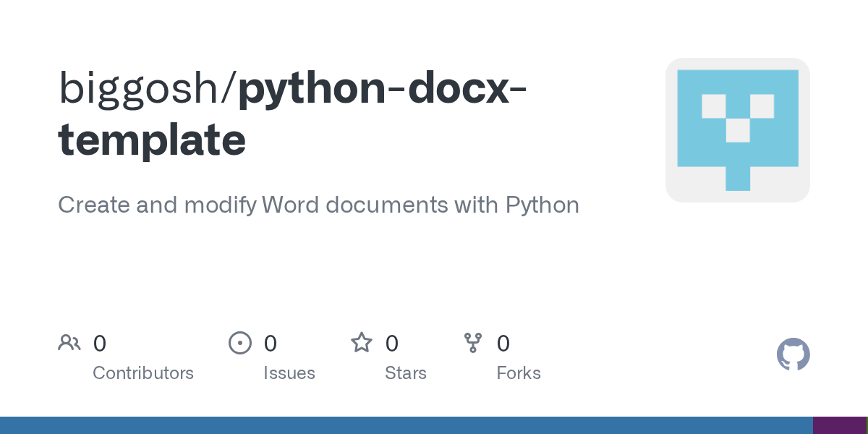
Task: Click the contributors count 0
Action: (x=100, y=344)
